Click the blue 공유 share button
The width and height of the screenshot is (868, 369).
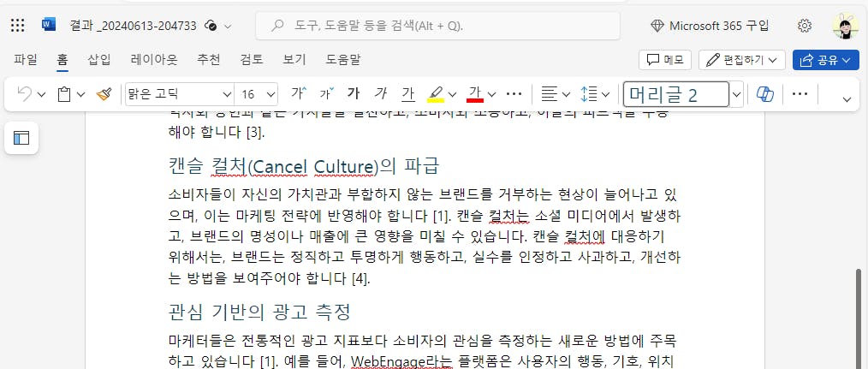pyautogui.click(x=825, y=60)
